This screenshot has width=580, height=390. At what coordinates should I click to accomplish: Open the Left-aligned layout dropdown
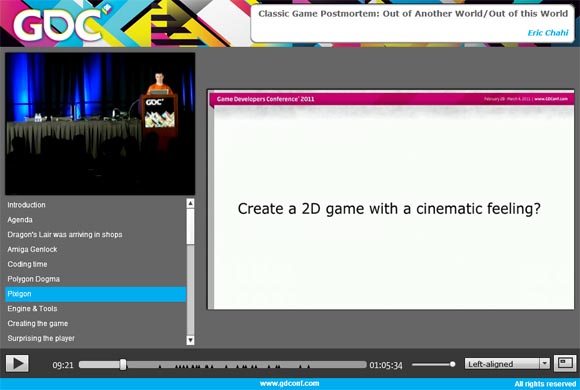click(x=507, y=364)
